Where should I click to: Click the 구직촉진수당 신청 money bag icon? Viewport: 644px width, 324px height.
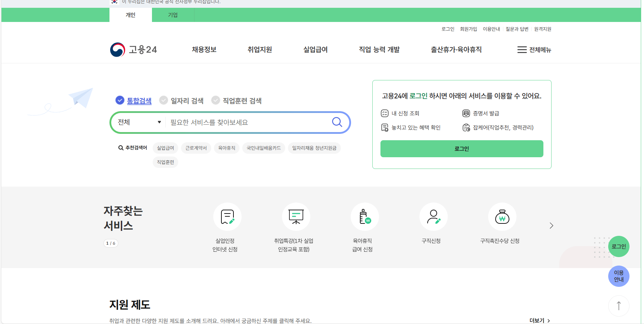click(x=502, y=217)
